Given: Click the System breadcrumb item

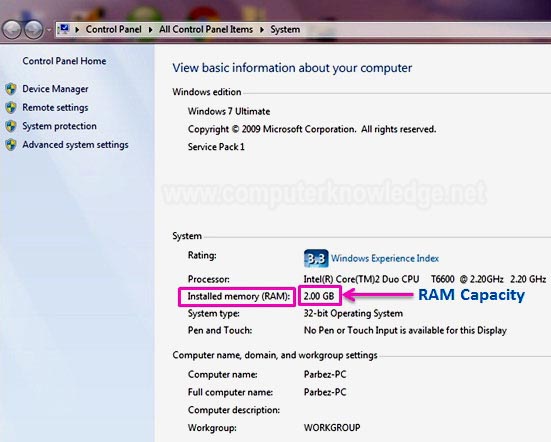Looking at the screenshot, I should (x=285, y=29).
